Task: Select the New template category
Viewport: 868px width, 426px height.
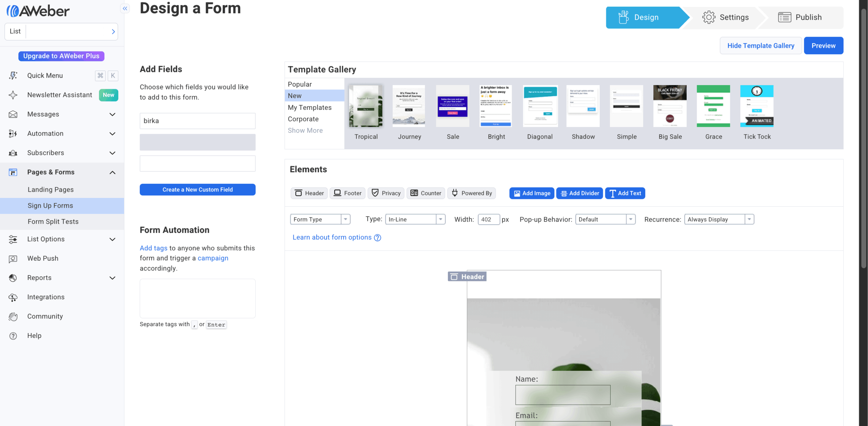Action: [x=314, y=96]
